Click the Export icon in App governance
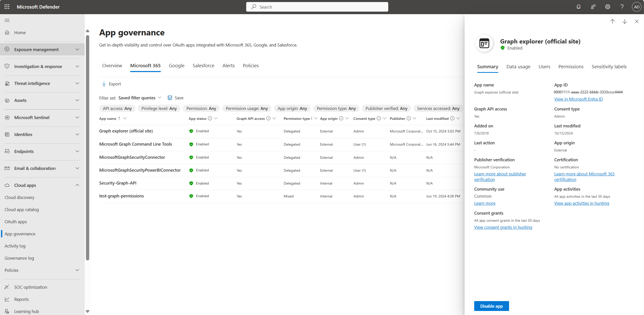The width and height of the screenshot is (644, 315). [104, 84]
